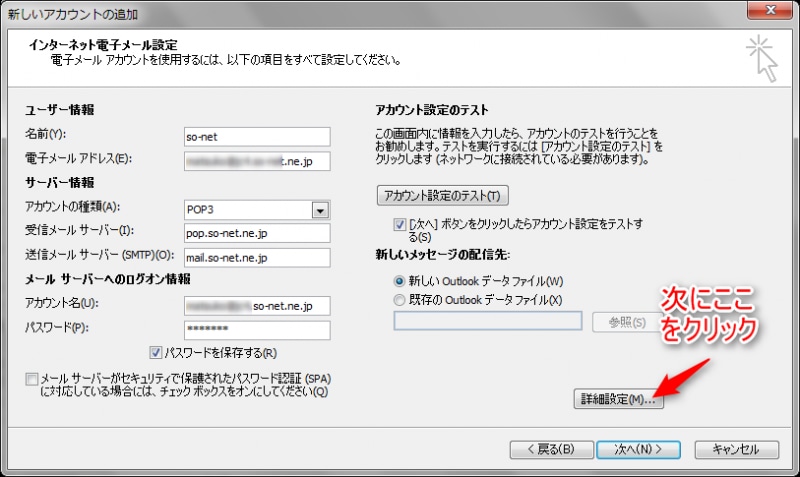Click the 送信メール サーバー mail.so-net.ne.jp field
The image size is (800, 477).
pos(257,258)
